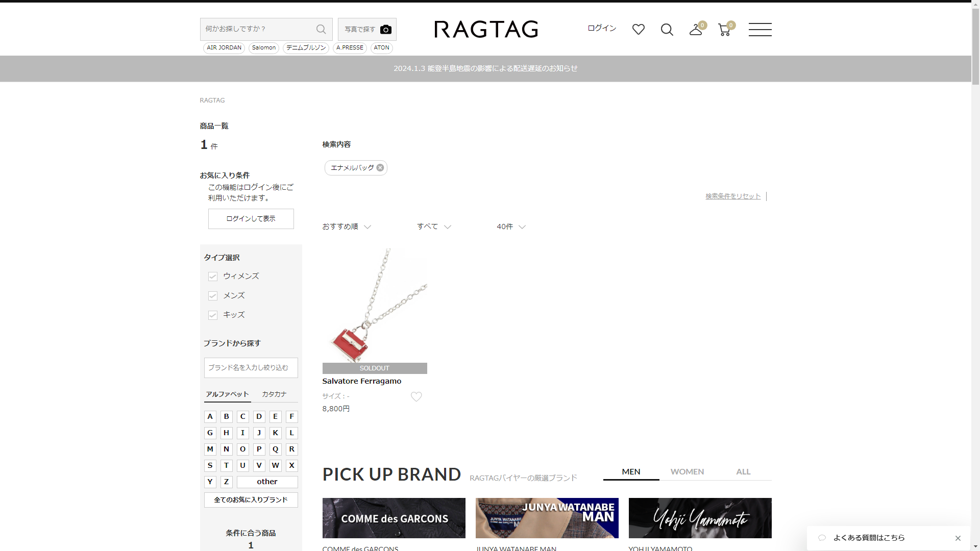This screenshot has width=980, height=551.
Task: Open the account user icon
Action: coord(695,30)
